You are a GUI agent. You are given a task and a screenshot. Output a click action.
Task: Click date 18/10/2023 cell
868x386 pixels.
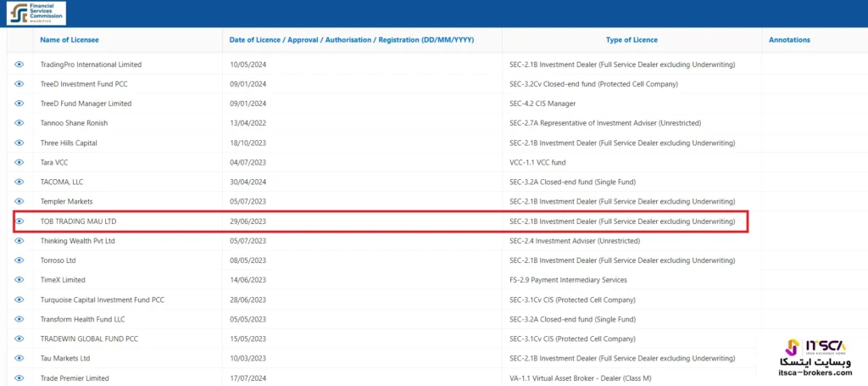(x=248, y=143)
